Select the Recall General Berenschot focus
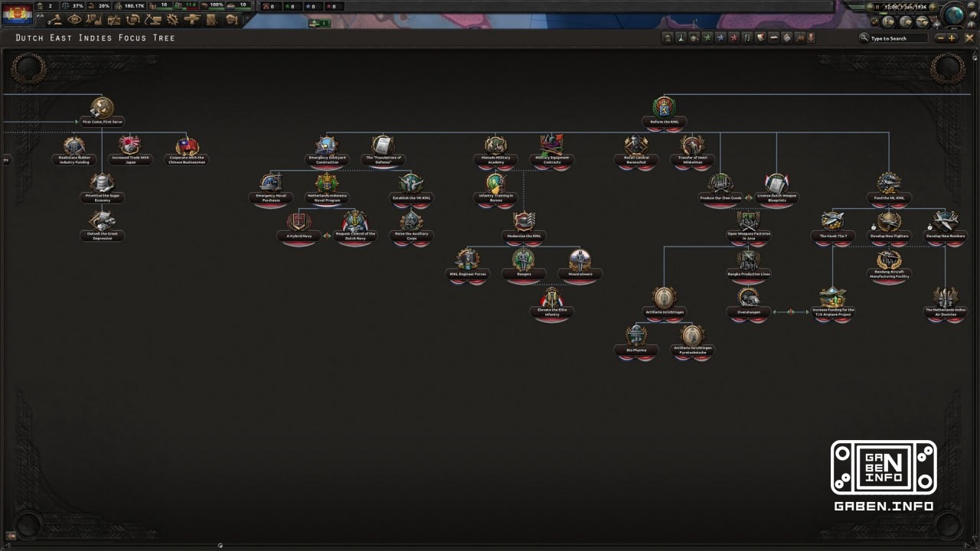980x551 pixels. (636, 151)
